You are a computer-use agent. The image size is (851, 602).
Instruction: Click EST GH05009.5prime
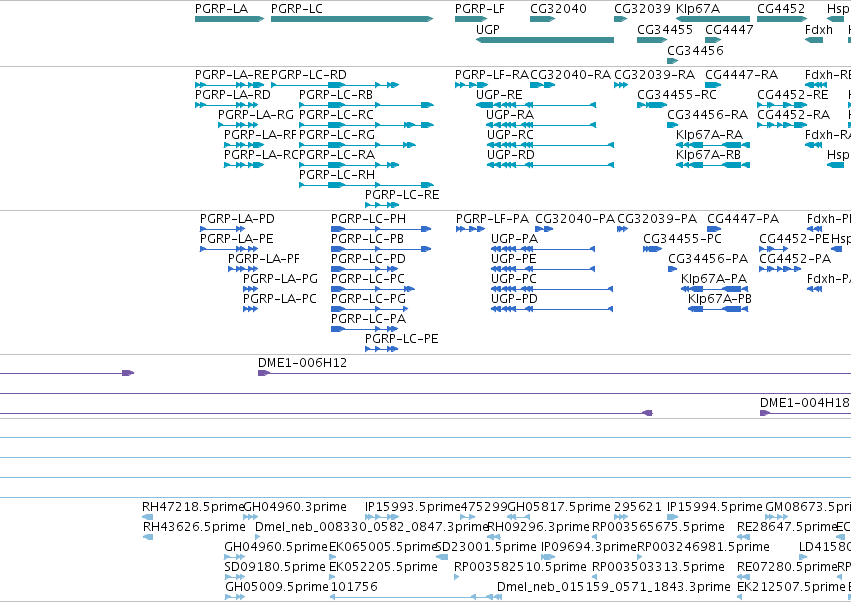point(234,597)
